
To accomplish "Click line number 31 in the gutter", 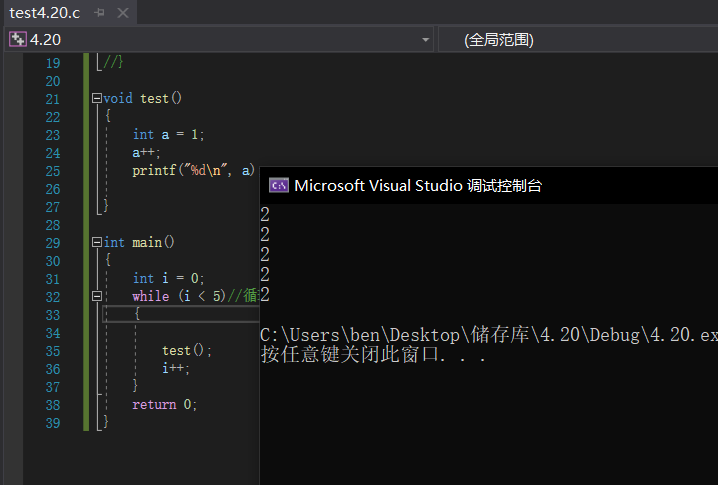I will (x=53, y=279).
